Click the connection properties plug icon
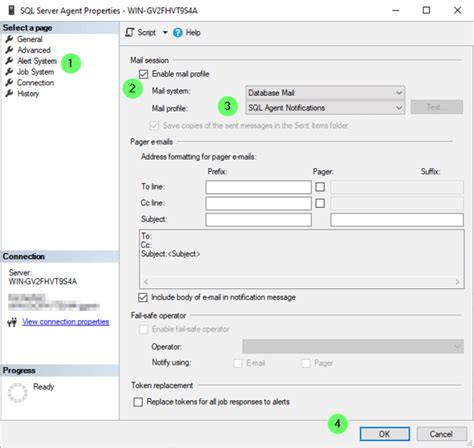The height and width of the screenshot is (448, 474). [x=12, y=322]
